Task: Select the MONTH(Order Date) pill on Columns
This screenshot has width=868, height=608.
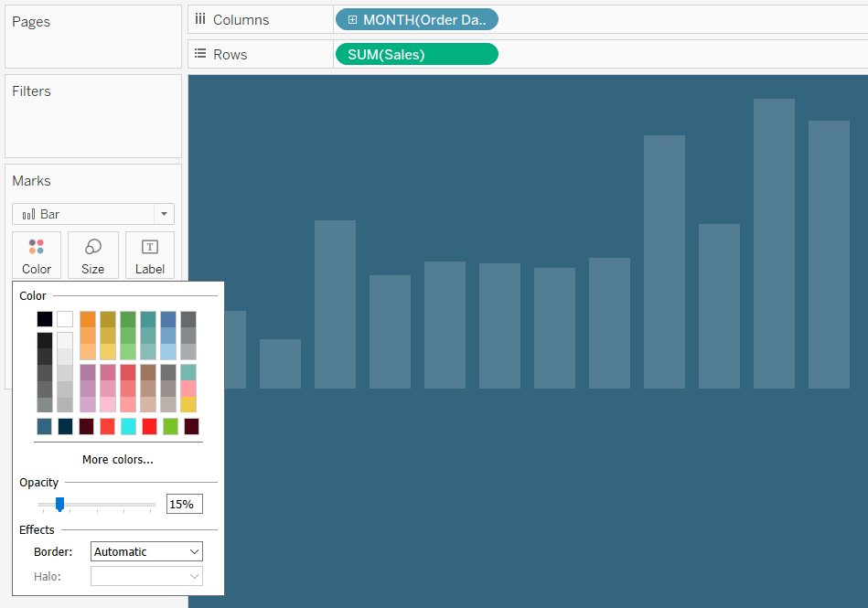Action: (423, 19)
